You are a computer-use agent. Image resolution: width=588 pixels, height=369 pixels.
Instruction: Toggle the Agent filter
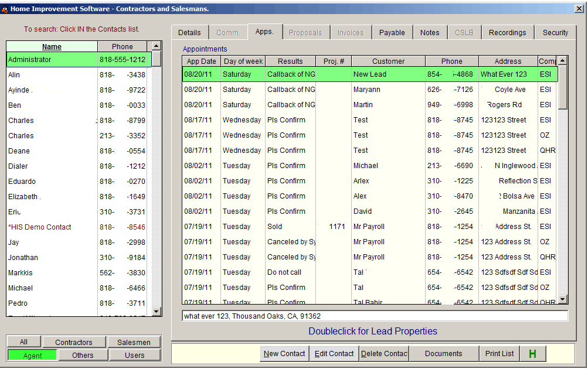(32, 355)
